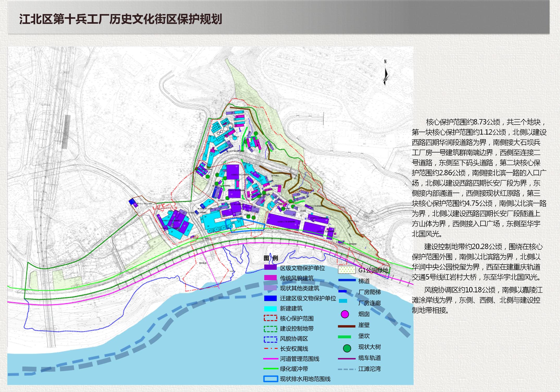Click the paragraph starting with 风貌协调区约10.18公顷
This screenshot has width=560, height=392.
coord(476,300)
